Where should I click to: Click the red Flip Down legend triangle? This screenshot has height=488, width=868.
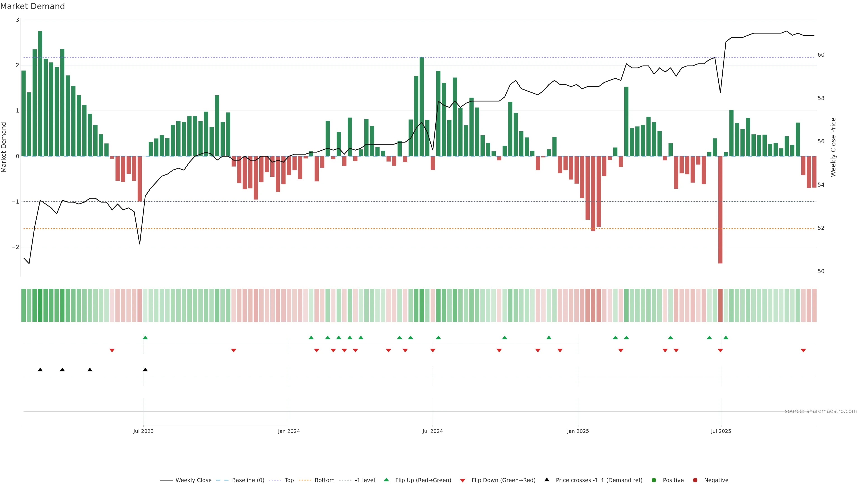(463, 481)
